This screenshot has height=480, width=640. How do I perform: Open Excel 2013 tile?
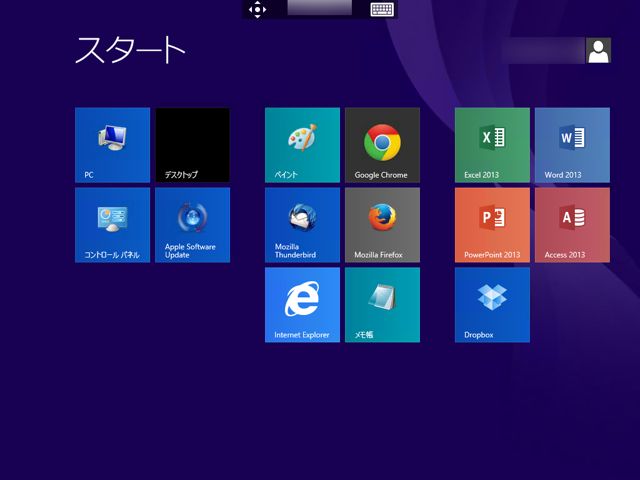(492, 145)
